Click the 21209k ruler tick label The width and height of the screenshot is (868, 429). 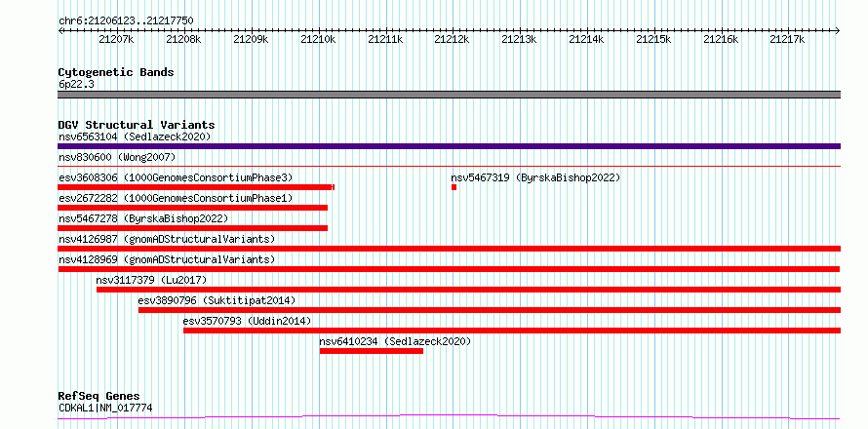(251, 39)
